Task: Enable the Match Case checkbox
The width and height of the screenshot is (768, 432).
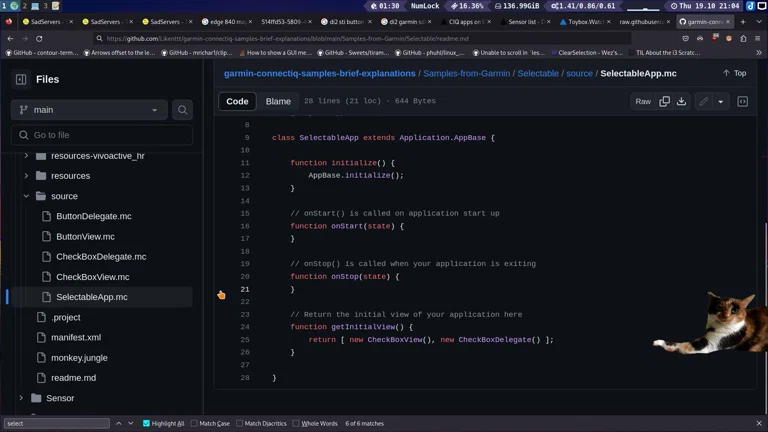Action: [194, 423]
